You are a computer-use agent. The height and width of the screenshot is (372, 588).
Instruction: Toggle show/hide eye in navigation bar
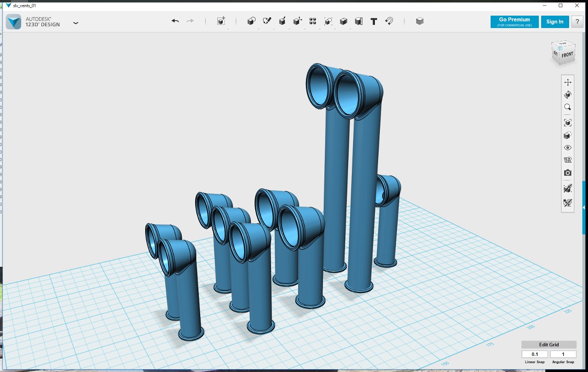coord(568,148)
